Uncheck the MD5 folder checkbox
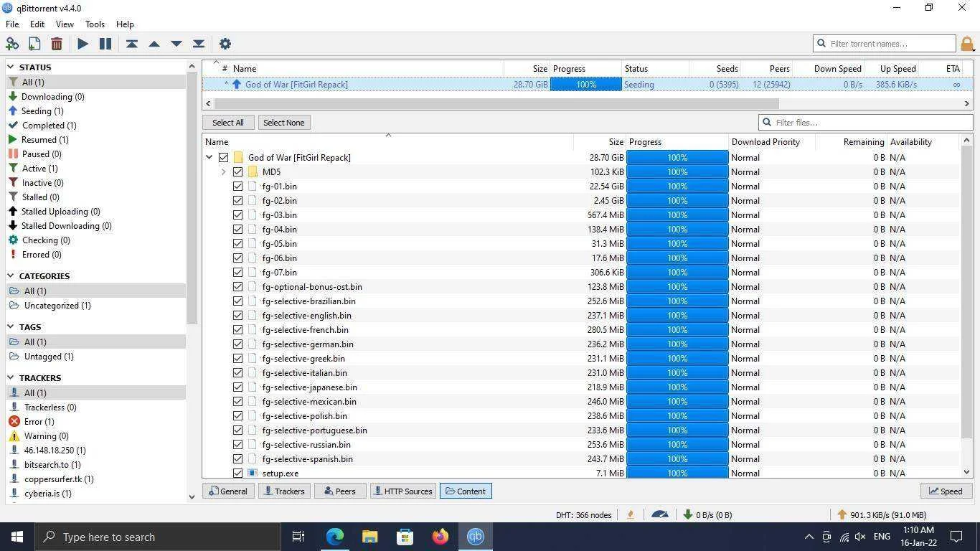980x551 pixels. tap(237, 171)
